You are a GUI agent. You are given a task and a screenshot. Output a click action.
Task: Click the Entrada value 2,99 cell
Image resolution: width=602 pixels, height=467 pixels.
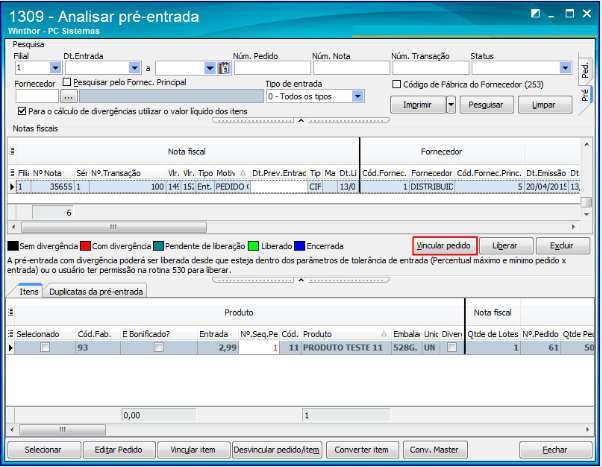[x=218, y=348]
